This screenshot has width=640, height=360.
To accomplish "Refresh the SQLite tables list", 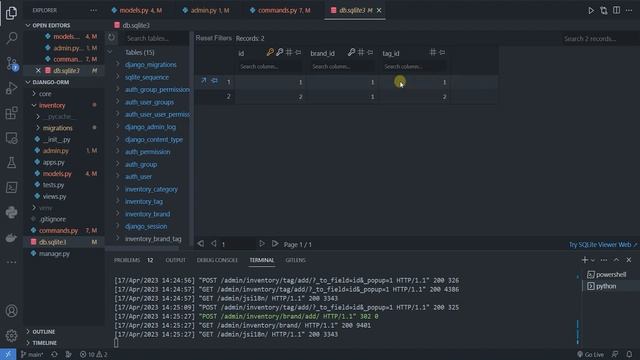I will click(111, 38).
